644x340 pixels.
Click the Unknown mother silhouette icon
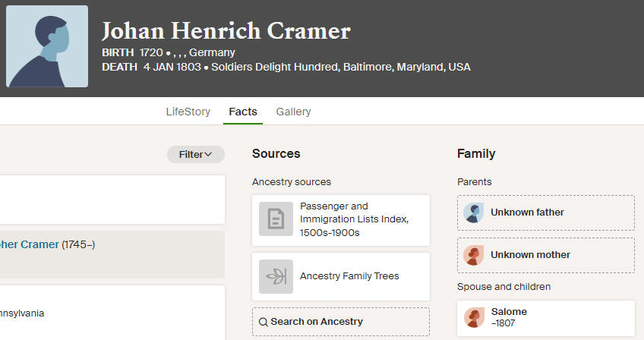474,256
